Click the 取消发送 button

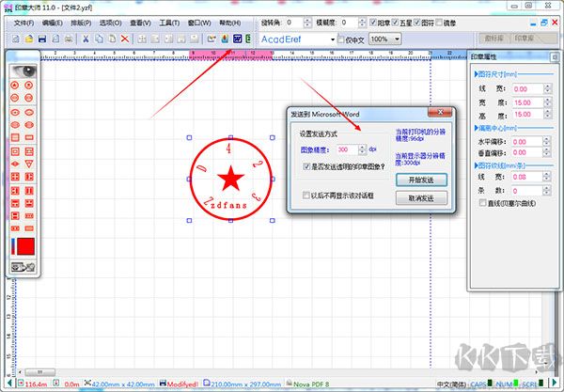419,198
